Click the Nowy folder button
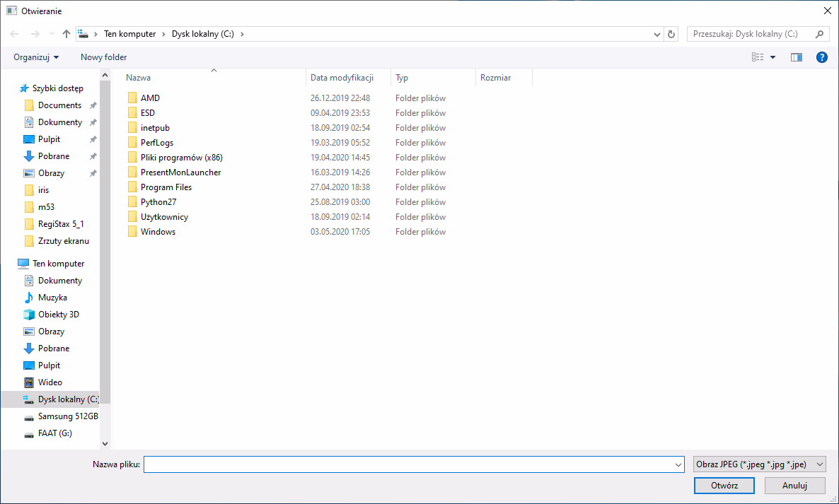 coord(103,57)
